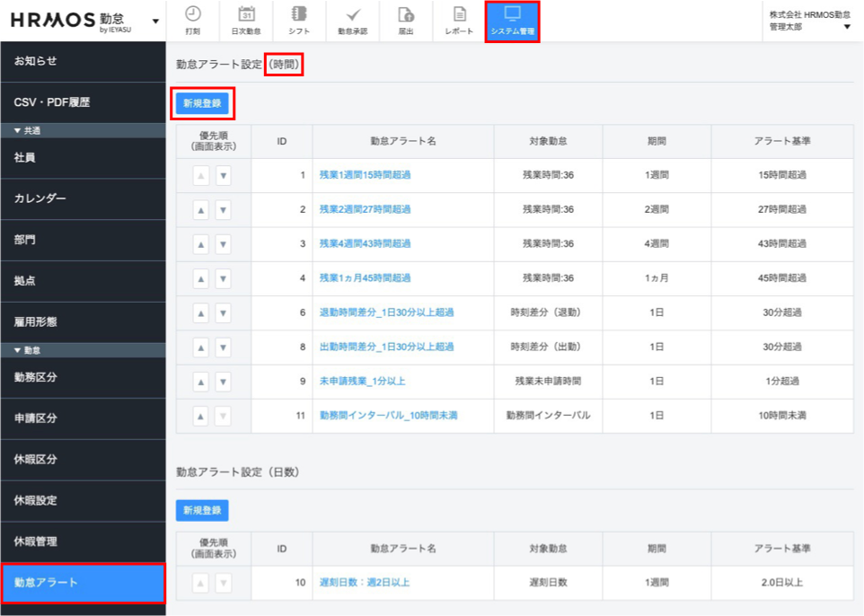Open the 日次勤怠 calendar icon
Viewport: 864px width, 616px height.
247,14
